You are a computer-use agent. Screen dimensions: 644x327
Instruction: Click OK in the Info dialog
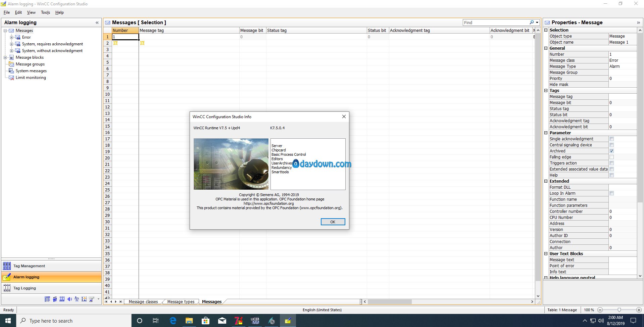coord(333,222)
